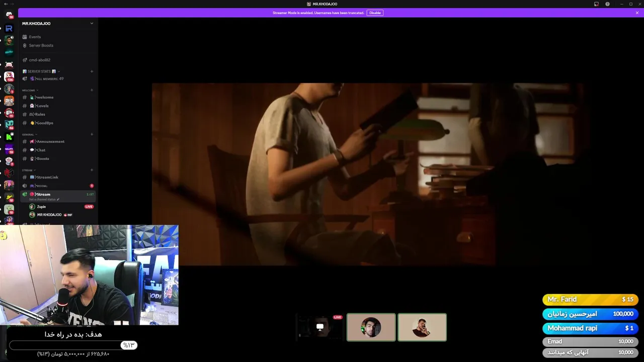Click the Inbox icon in title bar

point(596,4)
